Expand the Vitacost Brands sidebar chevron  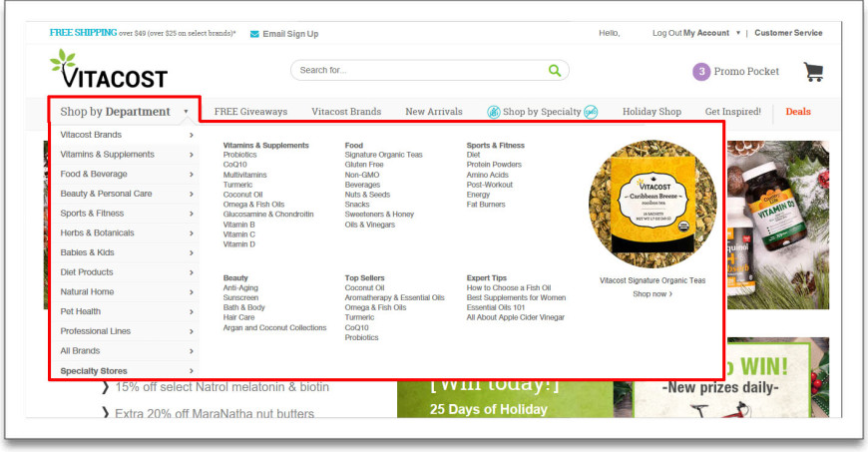tap(191, 135)
